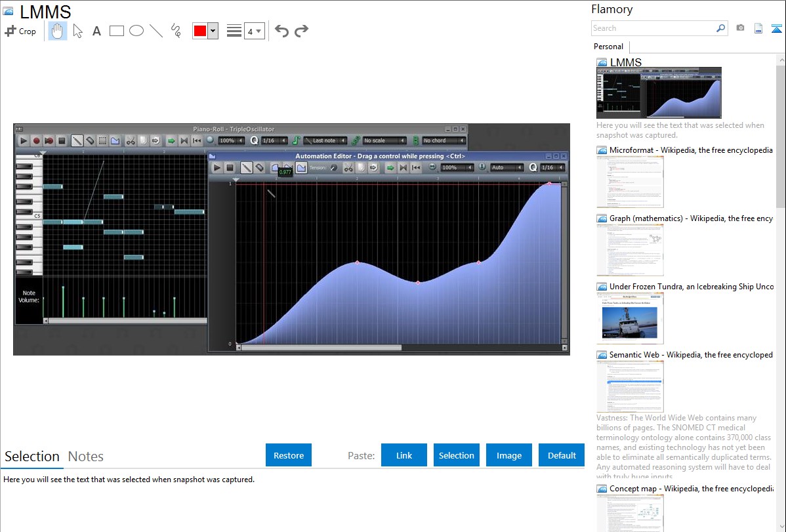Click the camera snapshot icon
The height and width of the screenshot is (532, 786).
740,28
